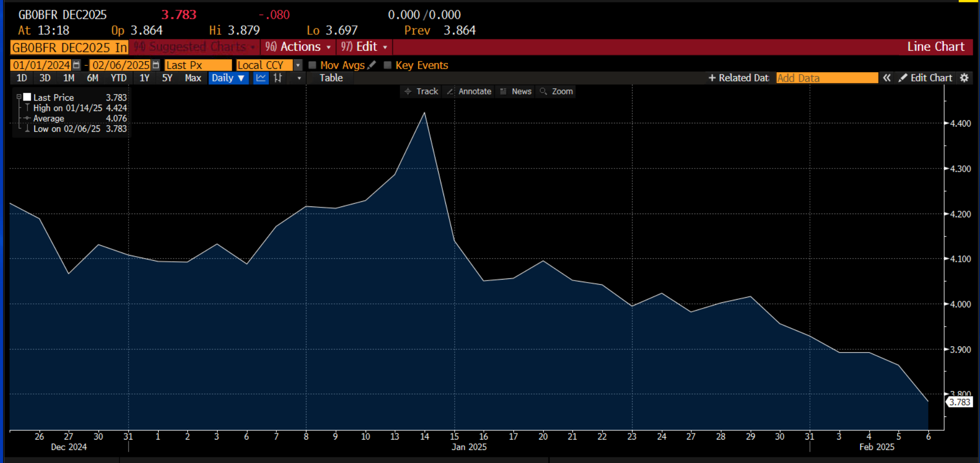This screenshot has width=980, height=463.
Task: Open the end date calendar picker
Action: pyautogui.click(x=156, y=65)
